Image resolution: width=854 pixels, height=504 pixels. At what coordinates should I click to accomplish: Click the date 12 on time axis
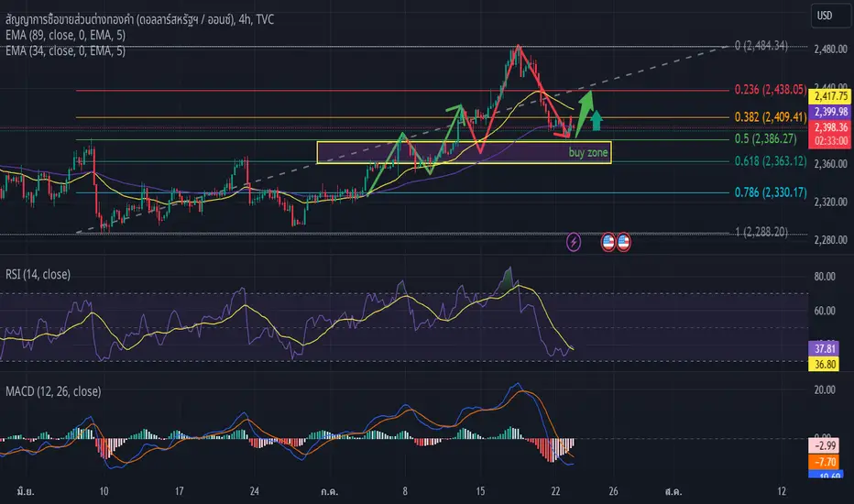(x=782, y=491)
